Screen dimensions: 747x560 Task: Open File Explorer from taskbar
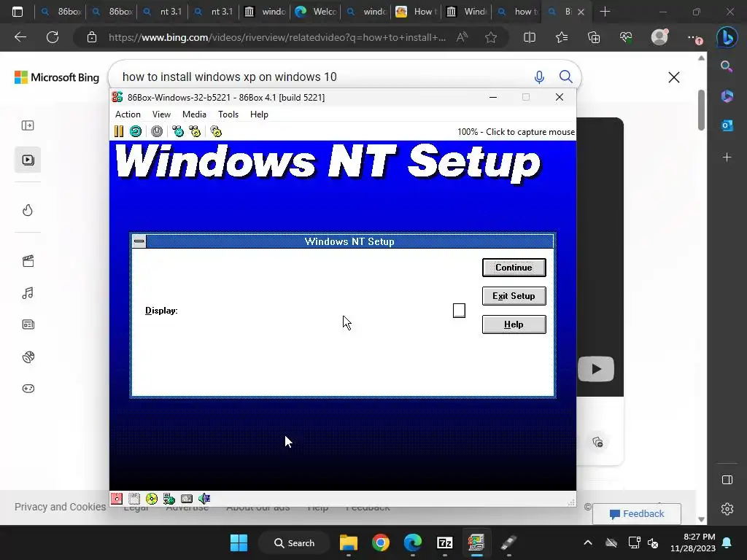click(348, 542)
